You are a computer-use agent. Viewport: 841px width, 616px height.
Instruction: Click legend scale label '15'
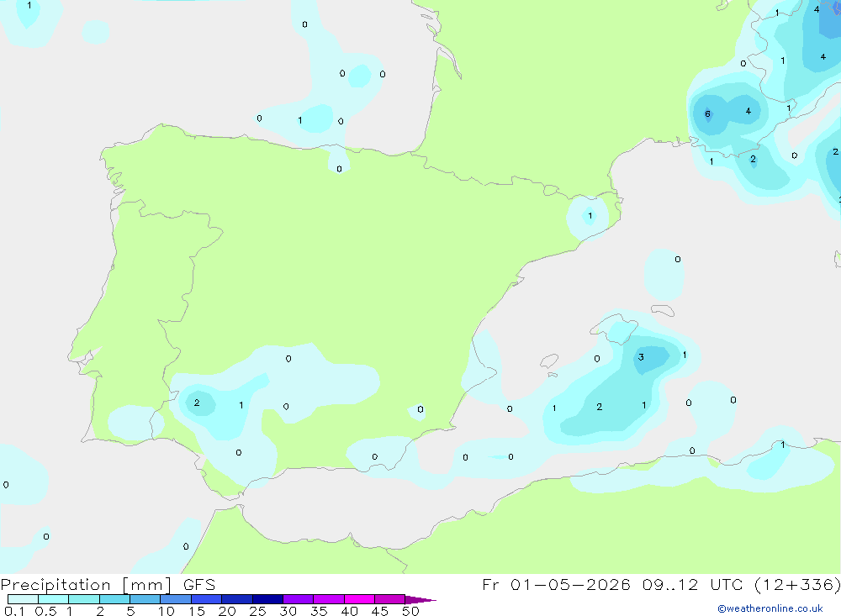(x=197, y=611)
